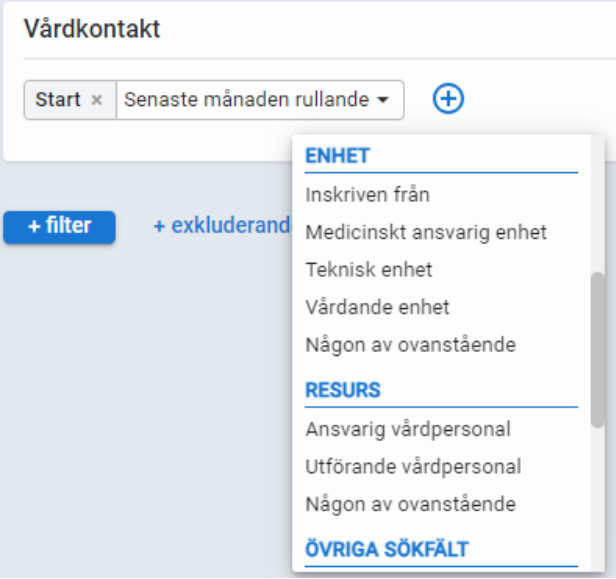This screenshot has width=616, height=579.
Task: Select Inskriven från in the menu
Action: 367,195
